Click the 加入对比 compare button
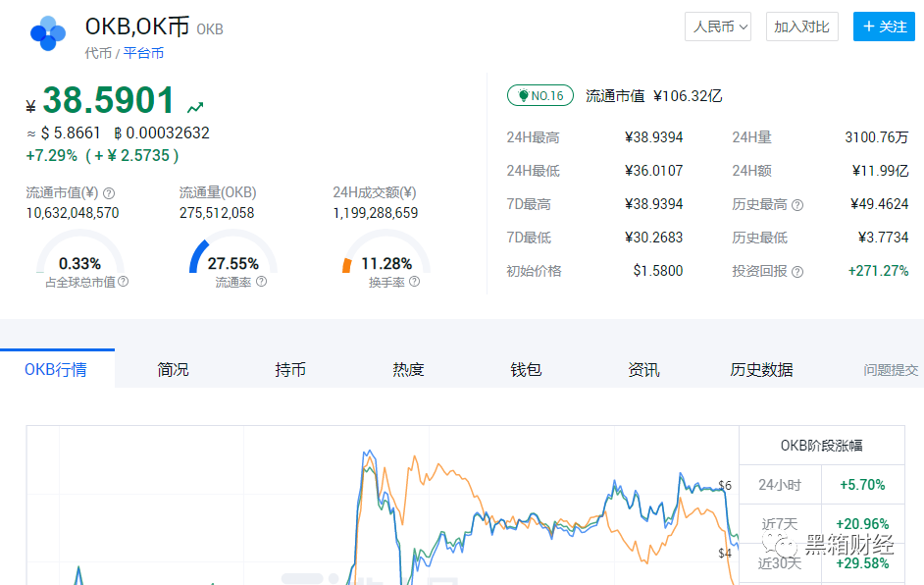The width and height of the screenshot is (924, 585). [x=801, y=27]
